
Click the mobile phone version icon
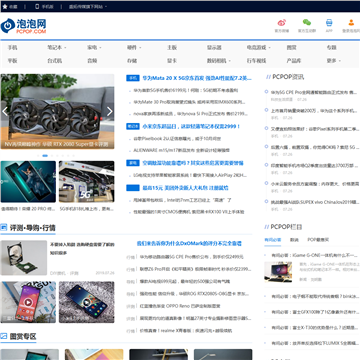tap(37, 6)
